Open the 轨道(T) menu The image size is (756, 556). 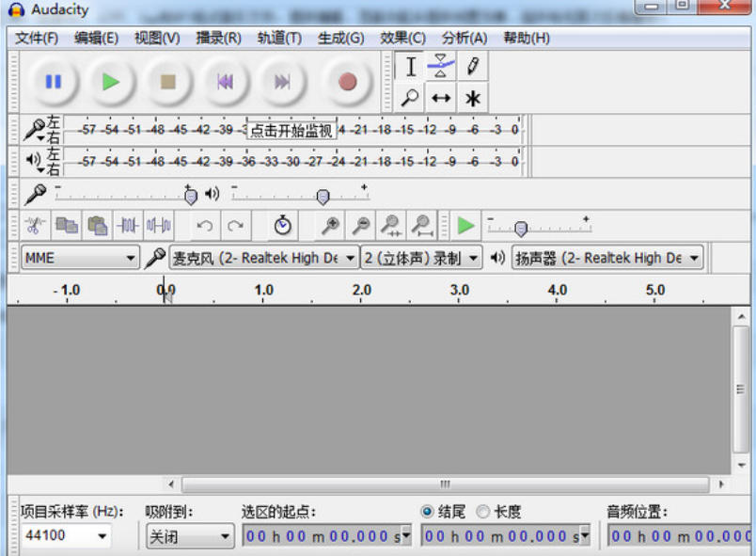[x=277, y=38]
